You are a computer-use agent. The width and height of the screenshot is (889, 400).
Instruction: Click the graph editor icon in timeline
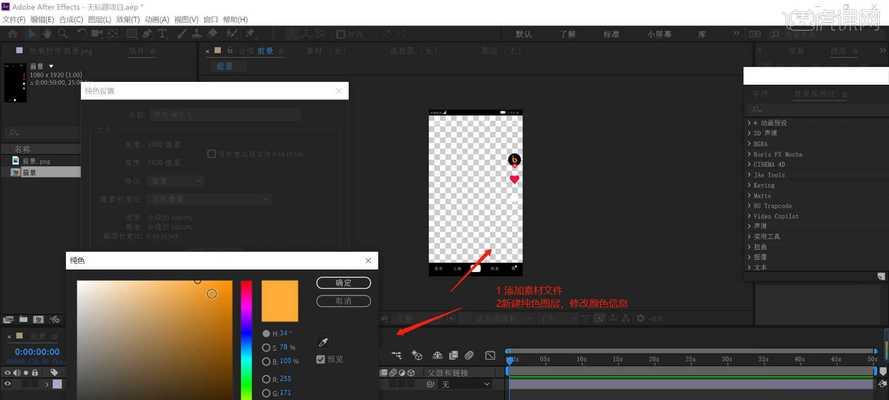pyautogui.click(x=490, y=355)
